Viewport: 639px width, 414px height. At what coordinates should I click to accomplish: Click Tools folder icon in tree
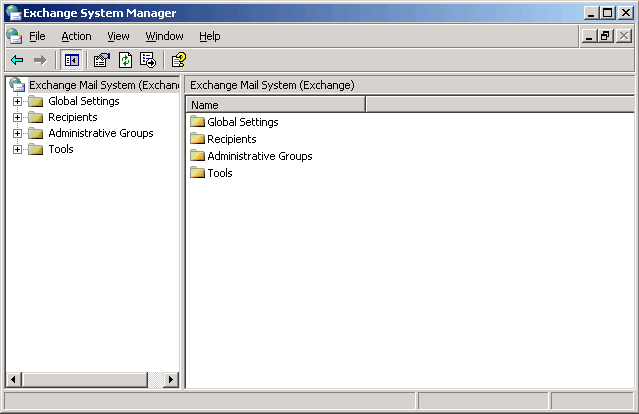click(36, 149)
